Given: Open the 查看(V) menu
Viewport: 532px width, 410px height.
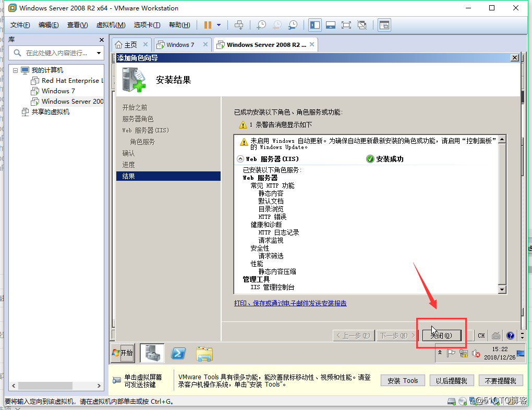Looking at the screenshot, I should (77, 24).
